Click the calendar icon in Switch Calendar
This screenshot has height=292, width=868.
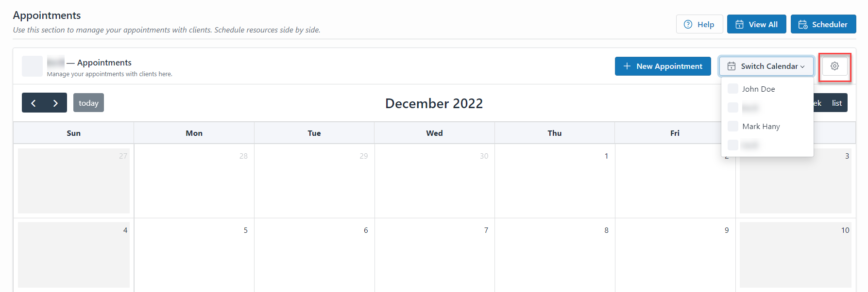pos(731,66)
